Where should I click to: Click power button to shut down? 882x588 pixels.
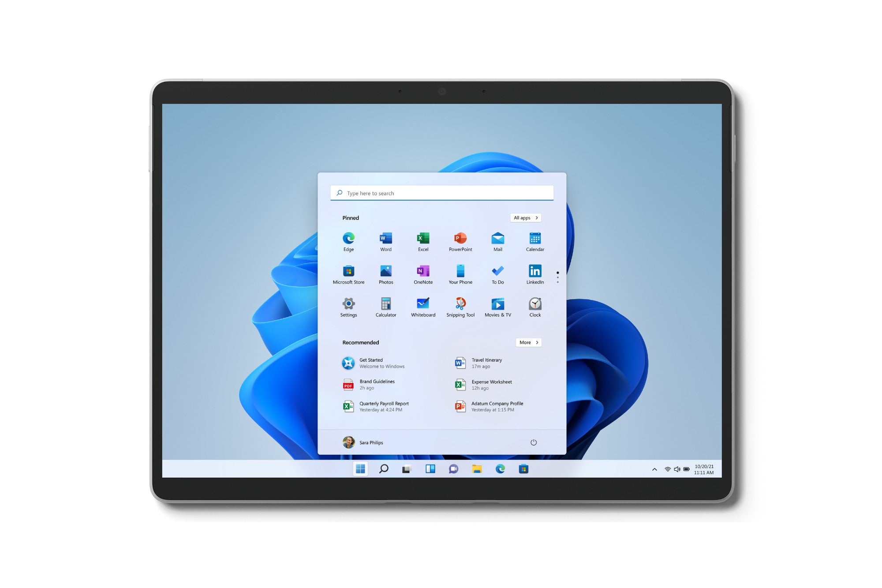(x=533, y=442)
